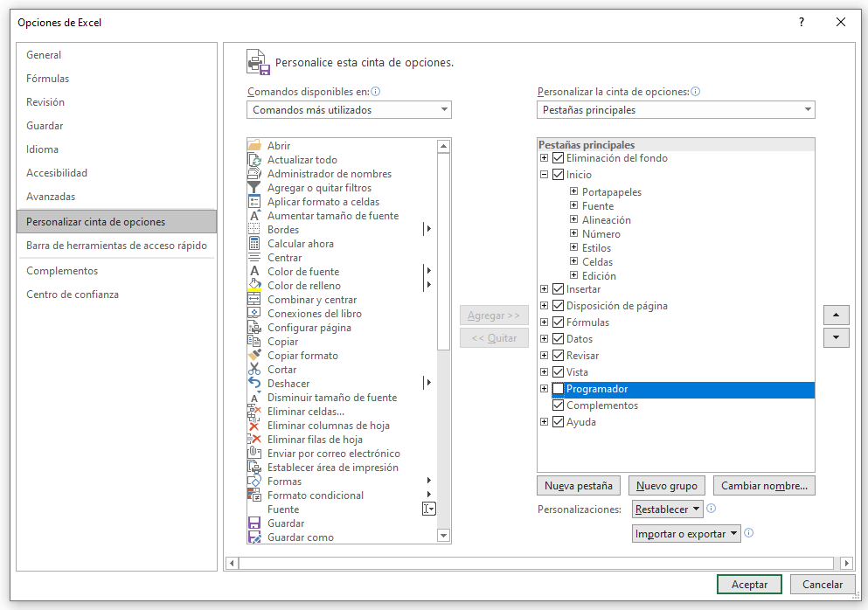Viewport: 868px width, 610px height.
Task: Toggle the Fórmulas tab checkbox in tree
Action: pyautogui.click(x=558, y=322)
